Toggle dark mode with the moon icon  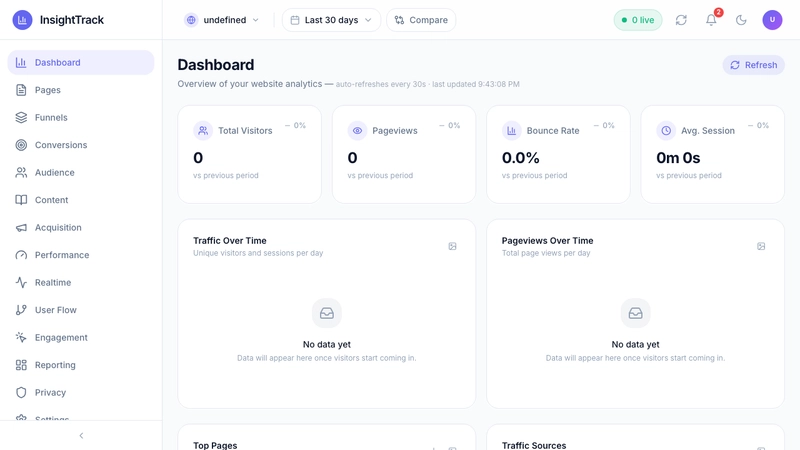pyautogui.click(x=741, y=20)
